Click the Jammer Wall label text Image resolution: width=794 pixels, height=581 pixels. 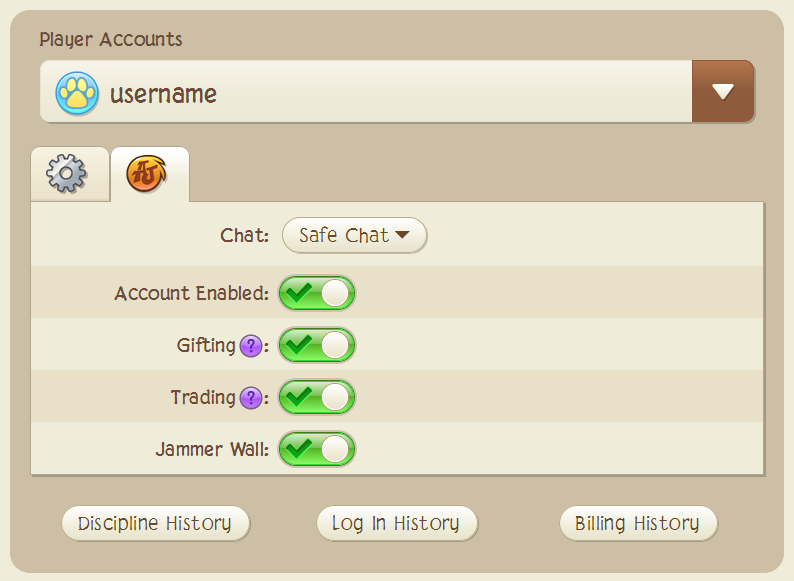(211, 450)
